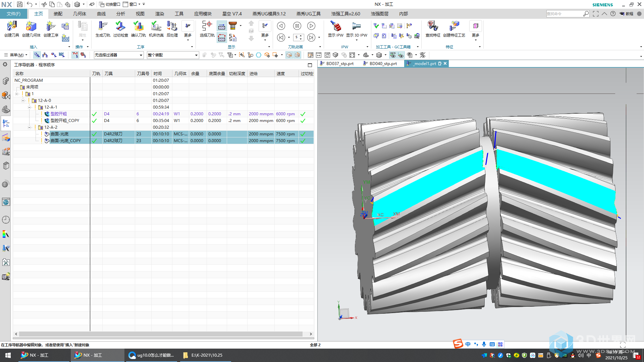The width and height of the screenshot is (644, 362).
Task: Open the web browser sidebar panel icon
Action: click(6, 202)
